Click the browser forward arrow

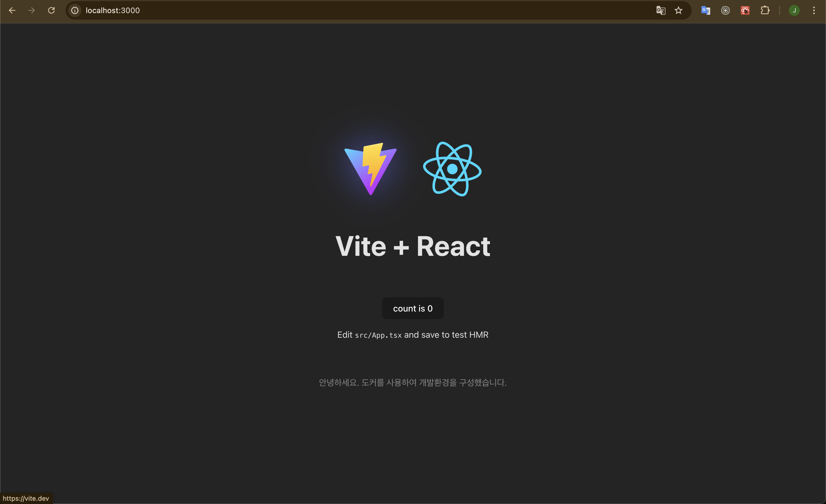tap(31, 10)
